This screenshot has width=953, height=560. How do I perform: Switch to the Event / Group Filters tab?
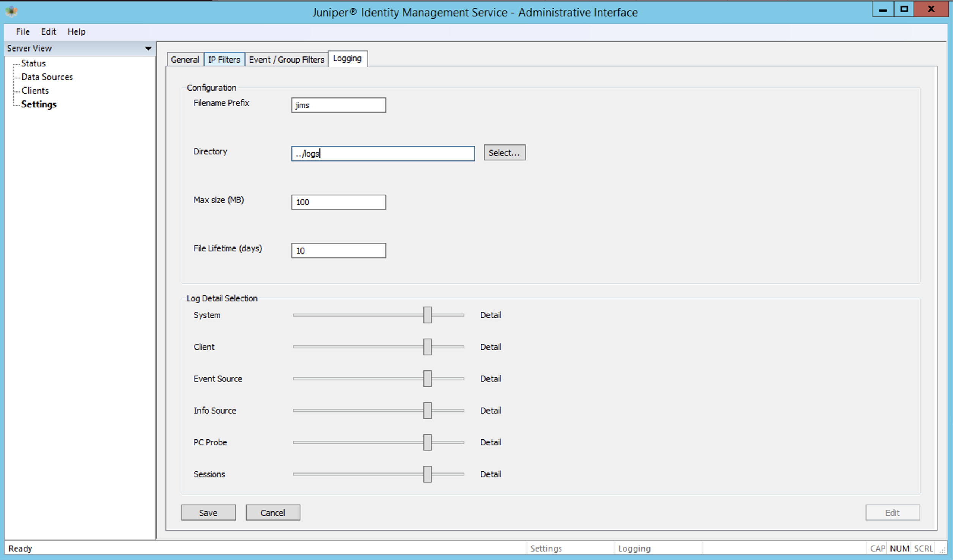click(x=286, y=60)
